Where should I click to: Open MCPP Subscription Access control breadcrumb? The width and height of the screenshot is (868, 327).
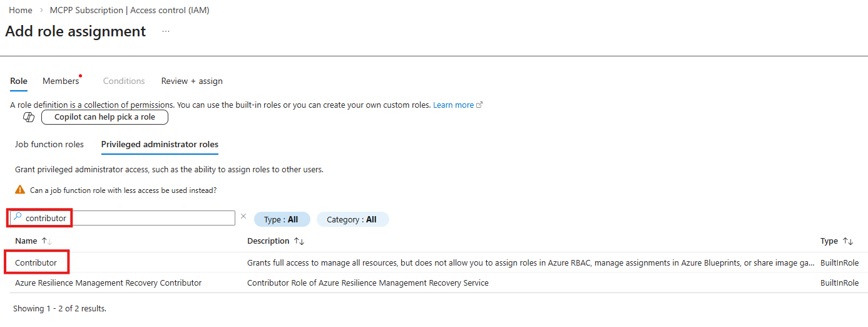(130, 11)
